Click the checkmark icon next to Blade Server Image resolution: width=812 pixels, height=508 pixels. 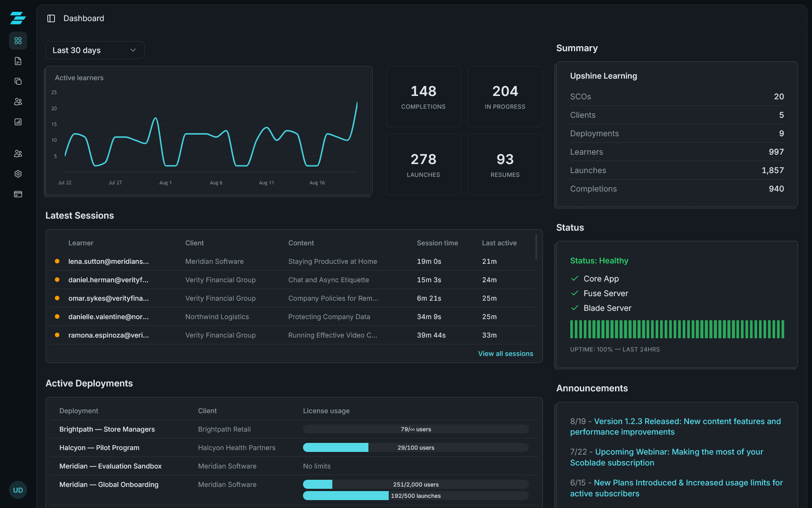(x=574, y=308)
